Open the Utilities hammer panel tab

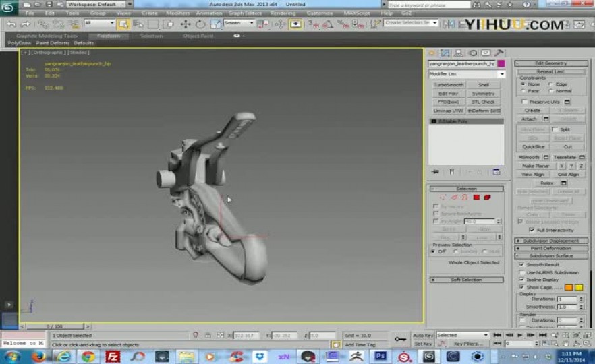tap(499, 53)
